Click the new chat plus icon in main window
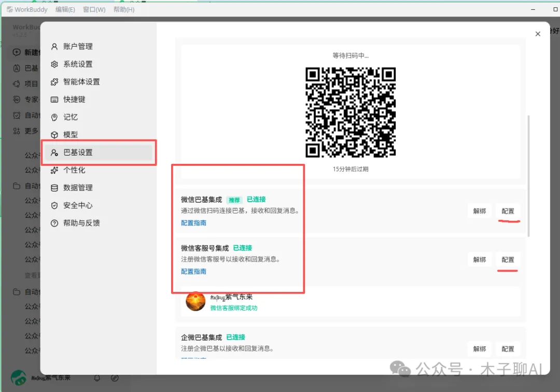560x392 pixels. pyautogui.click(x=17, y=52)
